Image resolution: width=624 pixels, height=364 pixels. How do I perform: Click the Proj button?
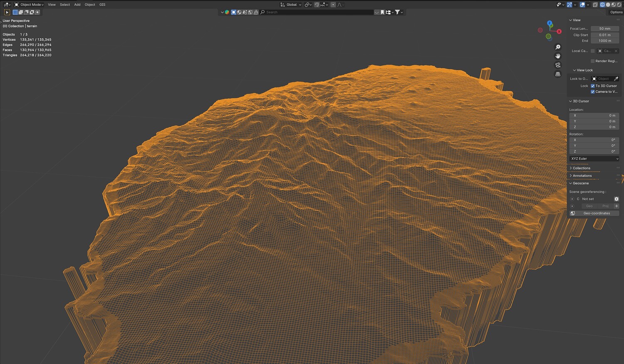(x=605, y=206)
